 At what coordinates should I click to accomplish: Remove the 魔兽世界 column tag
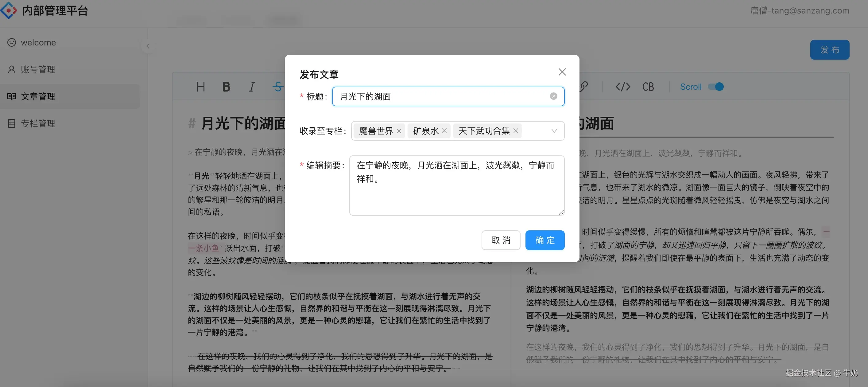(399, 131)
